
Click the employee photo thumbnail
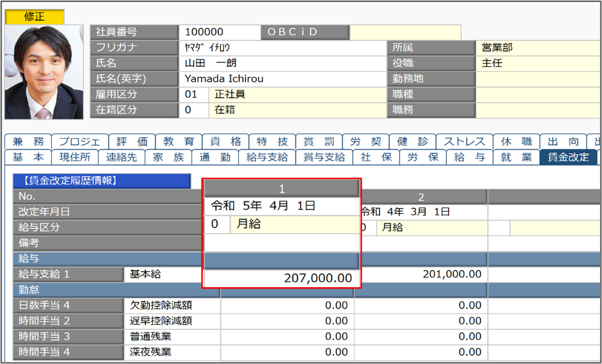[44, 72]
